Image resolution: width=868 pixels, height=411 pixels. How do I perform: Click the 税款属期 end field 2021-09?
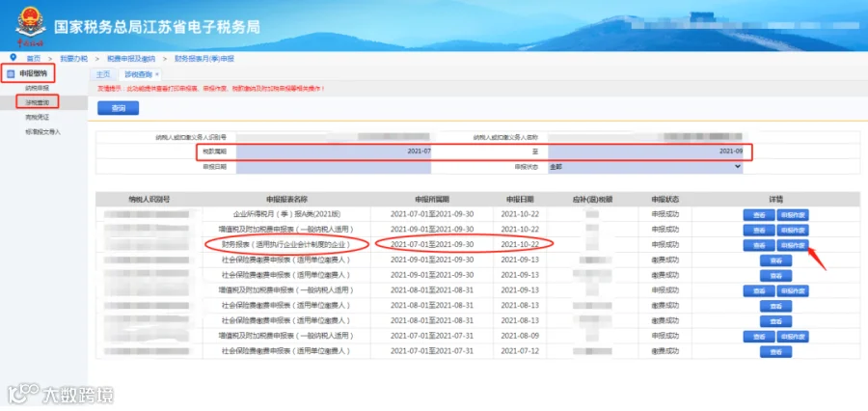click(646, 151)
